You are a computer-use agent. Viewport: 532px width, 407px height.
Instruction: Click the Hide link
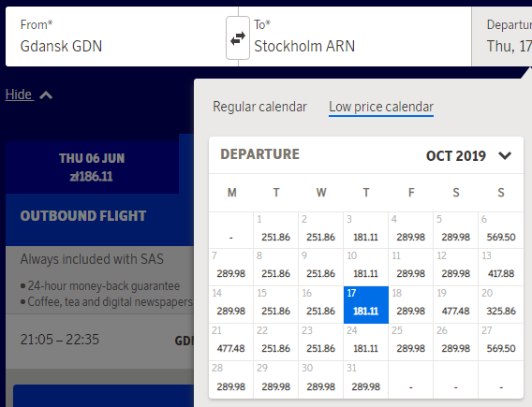(x=19, y=94)
